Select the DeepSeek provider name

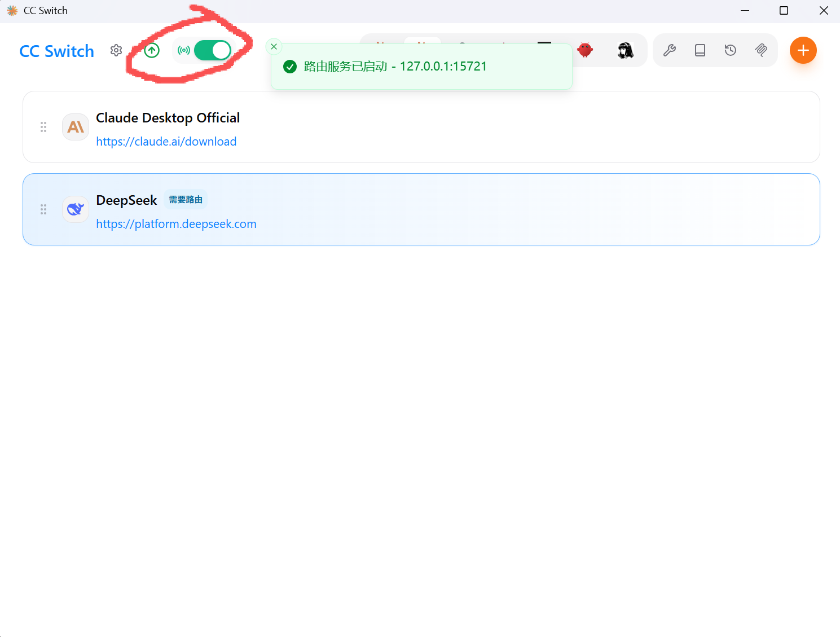coord(126,200)
